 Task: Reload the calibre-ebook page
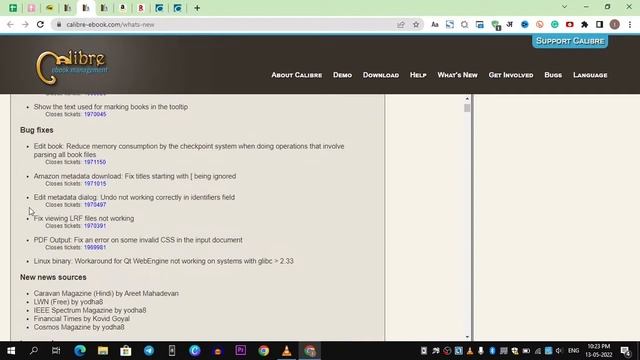40,24
